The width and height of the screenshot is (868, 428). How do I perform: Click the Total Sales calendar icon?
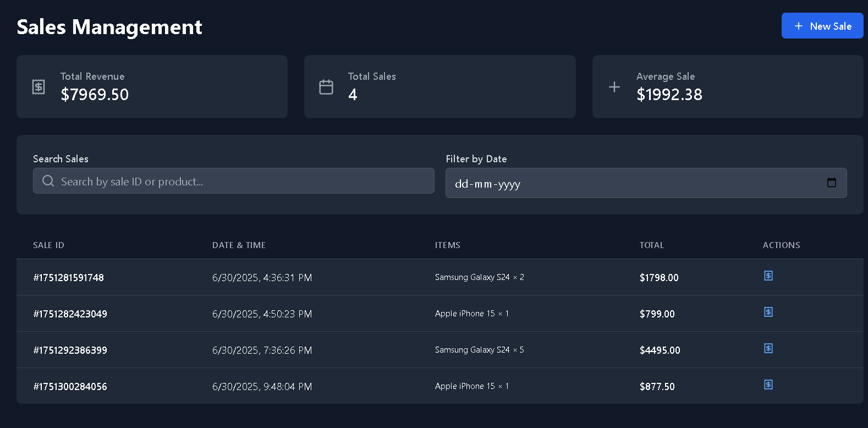point(326,87)
